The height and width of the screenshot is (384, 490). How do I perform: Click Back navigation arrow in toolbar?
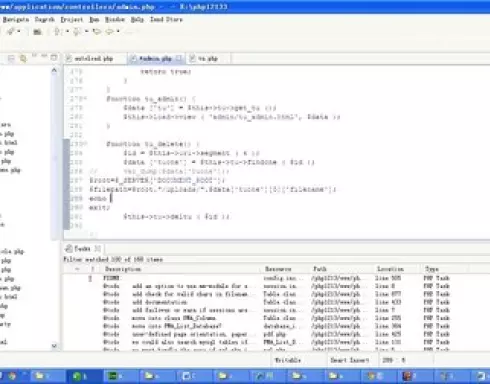(97, 32)
